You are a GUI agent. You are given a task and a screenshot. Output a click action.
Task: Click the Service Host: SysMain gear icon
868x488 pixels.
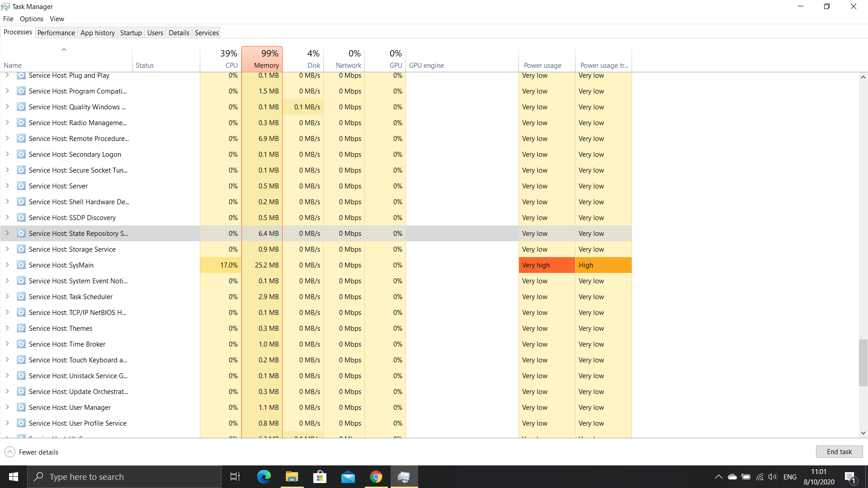[x=21, y=265]
